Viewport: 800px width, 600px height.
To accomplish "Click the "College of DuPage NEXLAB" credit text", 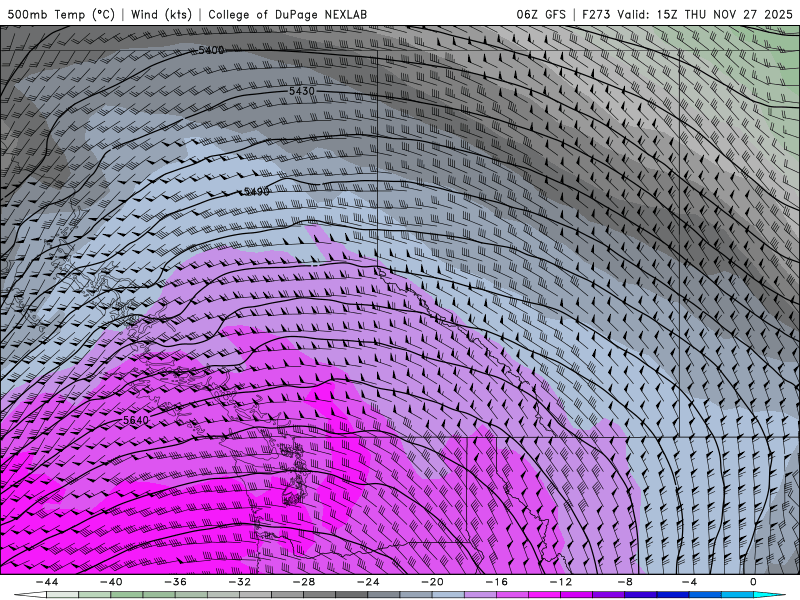I will (287, 14).
